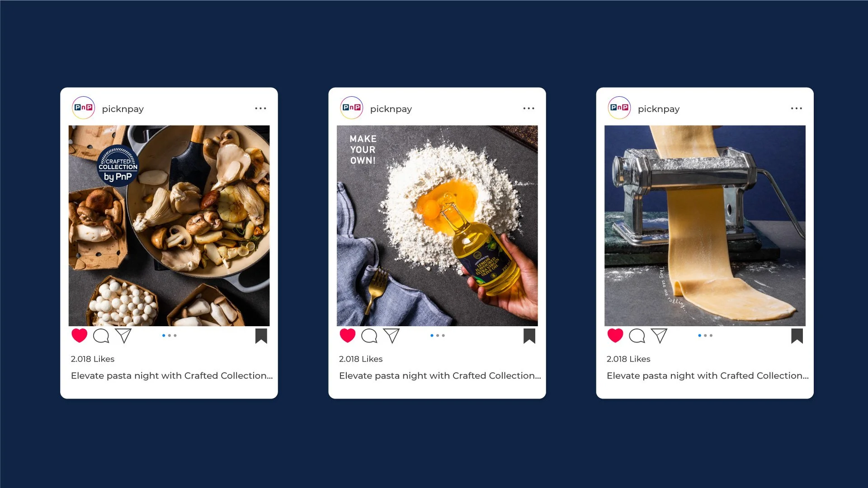Comment bubble under the pasta machine post
Image resolution: width=868 pixels, height=488 pixels.
(637, 336)
